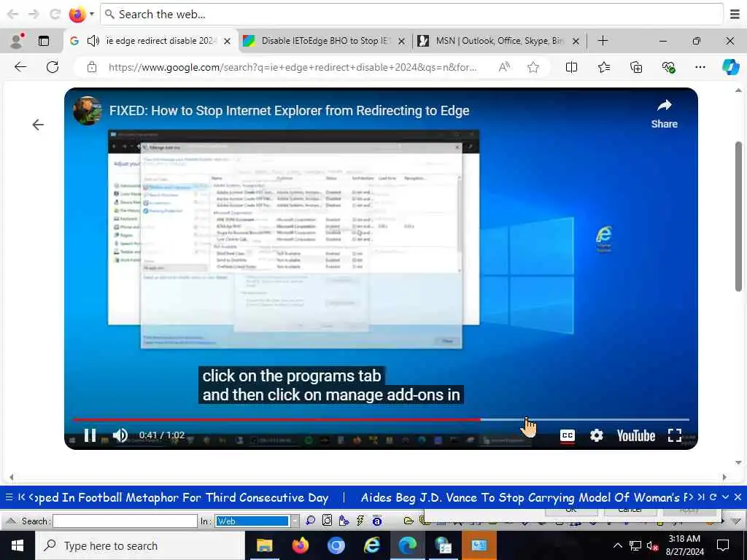Viewport: 747px width, 560px height.
Task: Click the page vertical scrollbar thumb
Action: [738, 216]
